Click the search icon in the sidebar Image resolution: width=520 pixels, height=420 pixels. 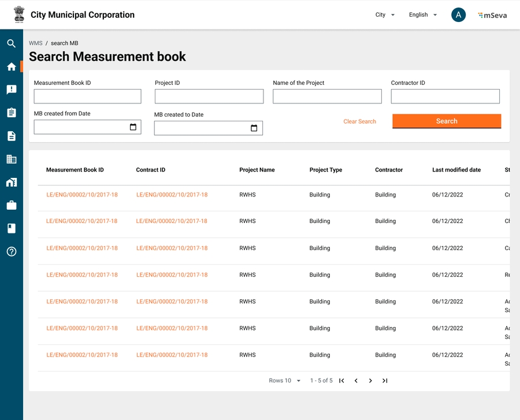coord(11,43)
